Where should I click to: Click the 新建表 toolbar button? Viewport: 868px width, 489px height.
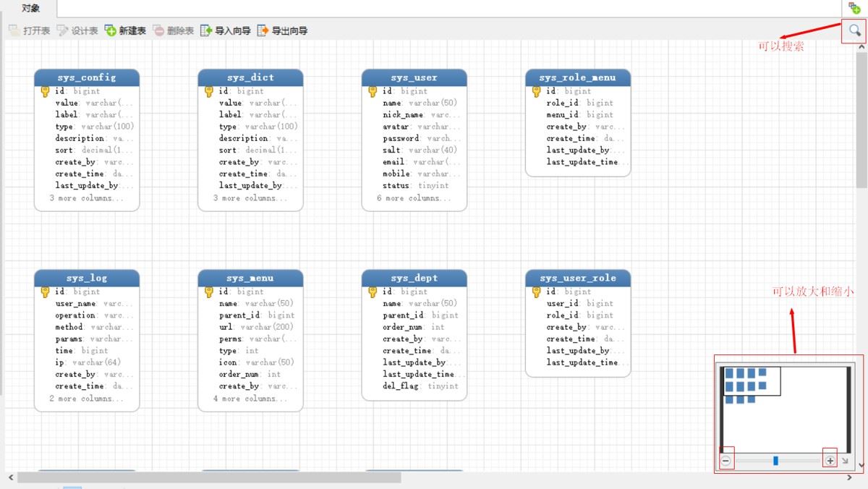click(x=125, y=30)
